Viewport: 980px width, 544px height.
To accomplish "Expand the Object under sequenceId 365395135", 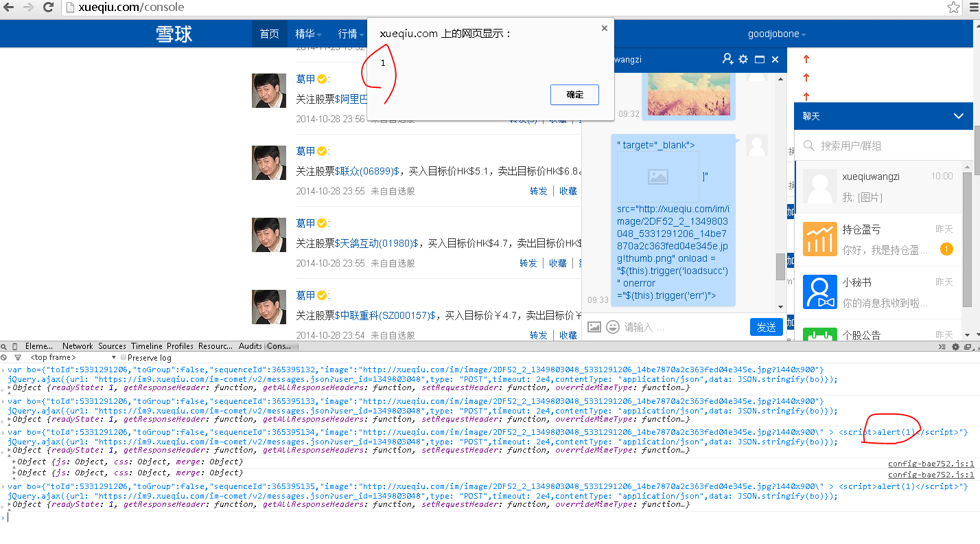I will point(9,504).
